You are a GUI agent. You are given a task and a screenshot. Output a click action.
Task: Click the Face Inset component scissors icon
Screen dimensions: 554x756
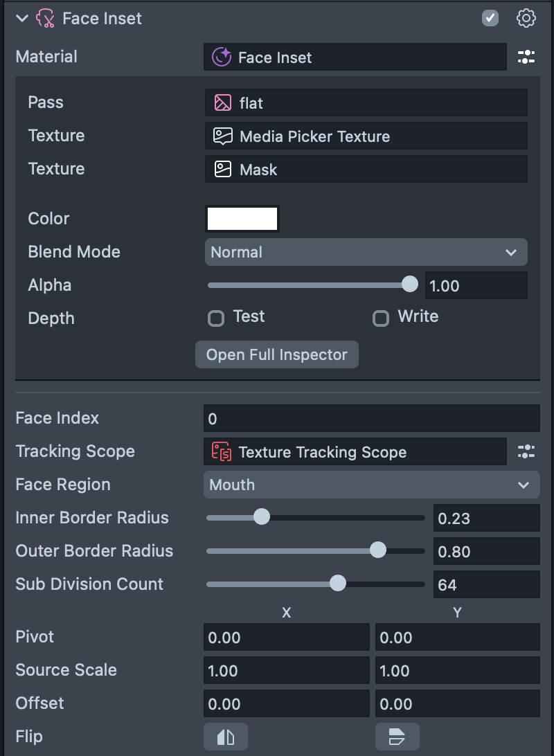(x=45, y=18)
